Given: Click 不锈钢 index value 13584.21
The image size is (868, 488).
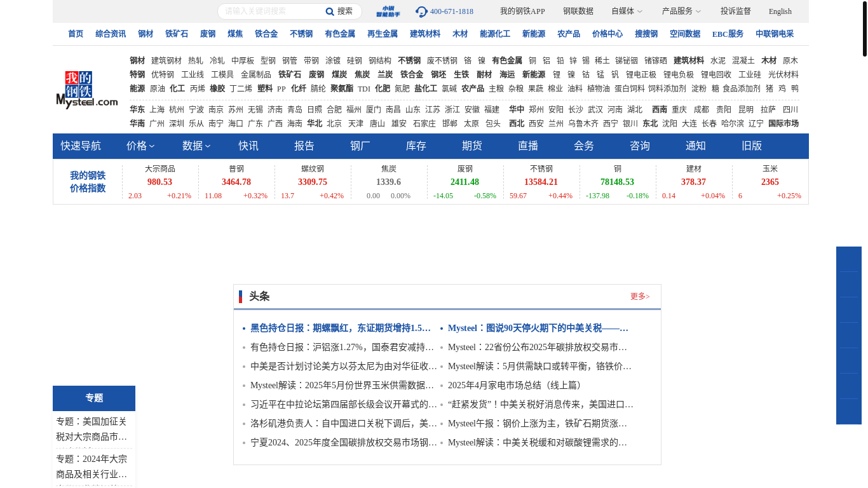Looking at the screenshot, I should (541, 182).
